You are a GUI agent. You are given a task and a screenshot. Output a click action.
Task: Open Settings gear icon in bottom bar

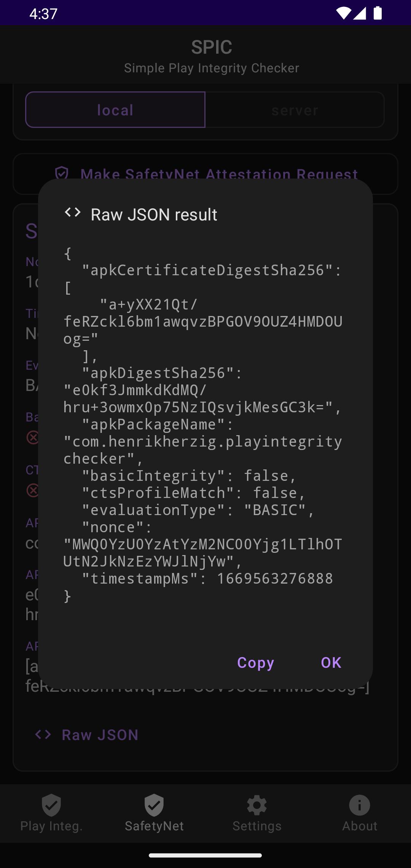pos(257,805)
